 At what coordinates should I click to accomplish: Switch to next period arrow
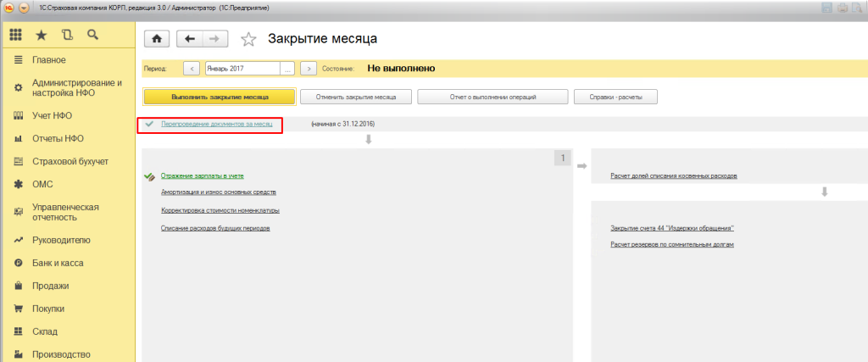[309, 68]
